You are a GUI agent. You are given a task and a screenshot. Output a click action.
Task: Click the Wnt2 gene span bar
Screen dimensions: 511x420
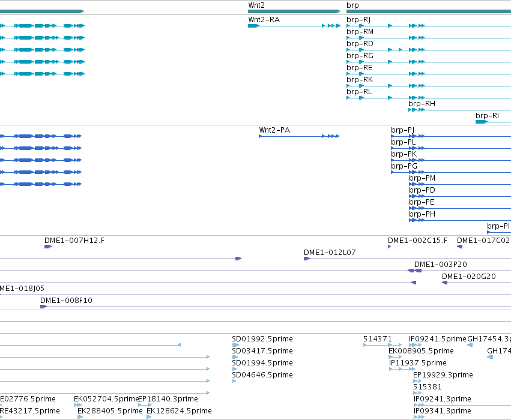point(294,11)
